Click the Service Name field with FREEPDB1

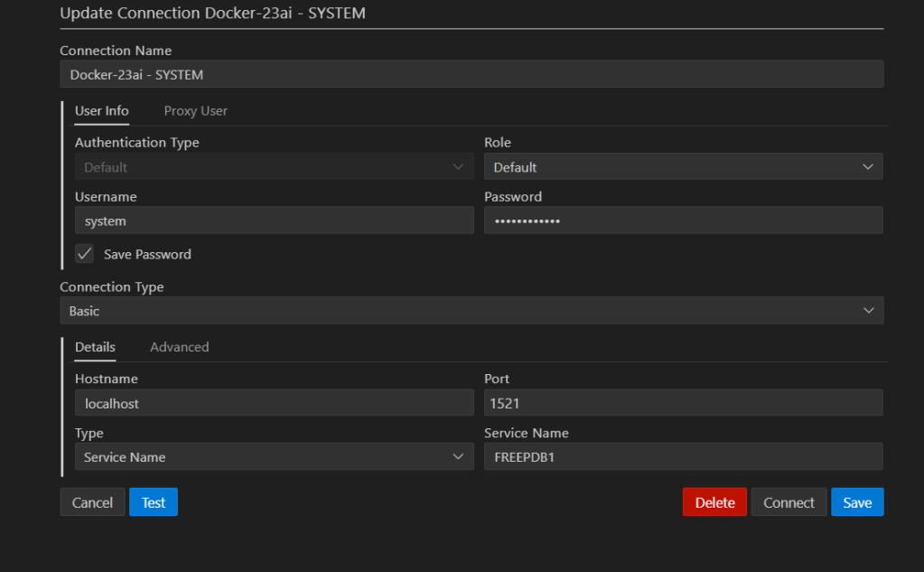pyautogui.click(x=683, y=457)
